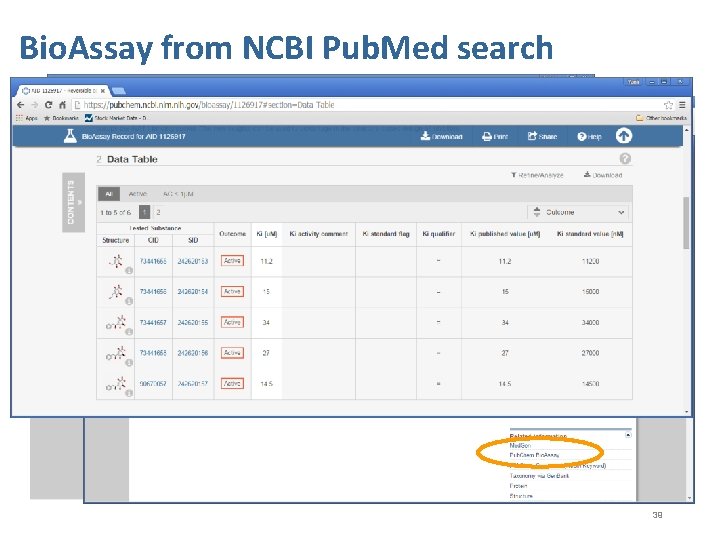Viewport: 720px width, 540px height.
Task: Click PubChem BioAssay link in background window
Action: (x=534, y=456)
